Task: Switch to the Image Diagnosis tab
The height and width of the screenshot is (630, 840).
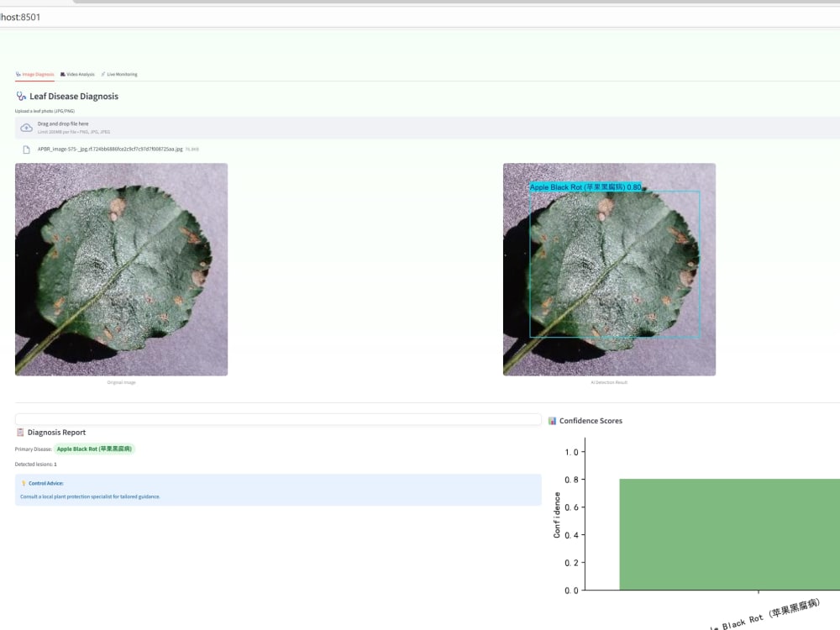Action: pyautogui.click(x=34, y=75)
